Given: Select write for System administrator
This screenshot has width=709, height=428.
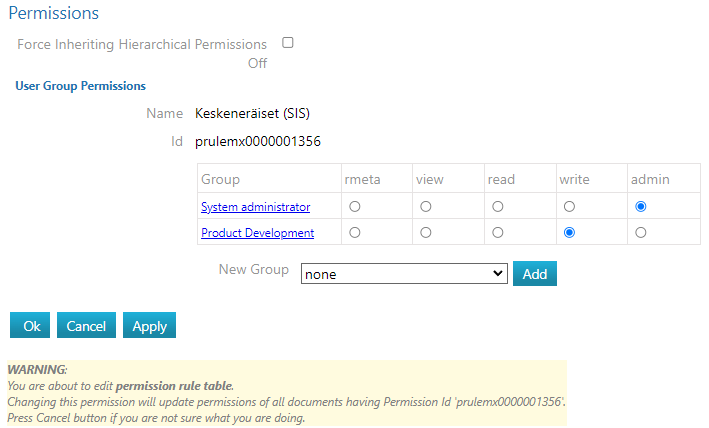Looking at the screenshot, I should [570, 207].
